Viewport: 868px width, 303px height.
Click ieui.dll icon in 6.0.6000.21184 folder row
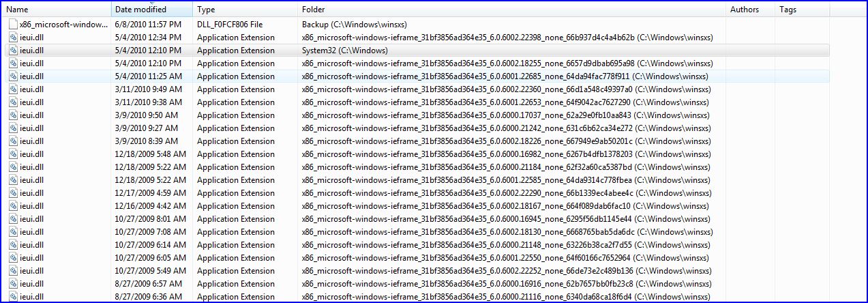pos(13,167)
